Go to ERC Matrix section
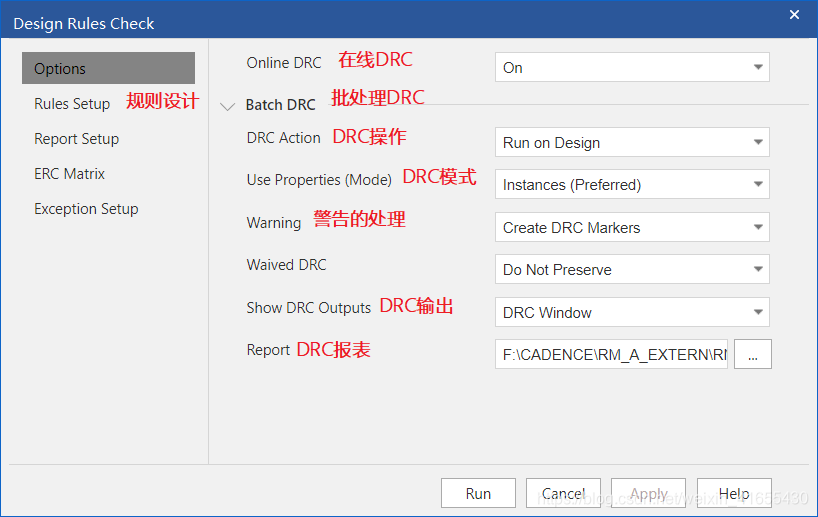This screenshot has height=517, width=818. click(69, 174)
